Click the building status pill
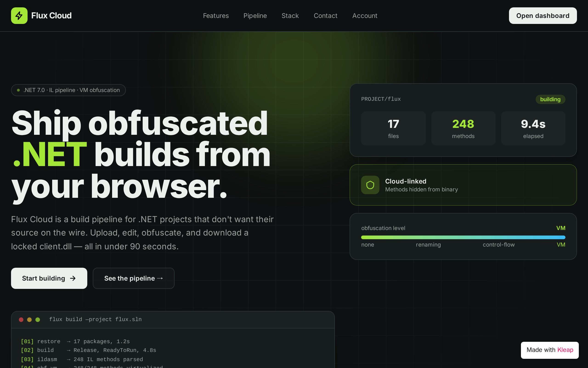The height and width of the screenshot is (368, 588). pyautogui.click(x=550, y=99)
